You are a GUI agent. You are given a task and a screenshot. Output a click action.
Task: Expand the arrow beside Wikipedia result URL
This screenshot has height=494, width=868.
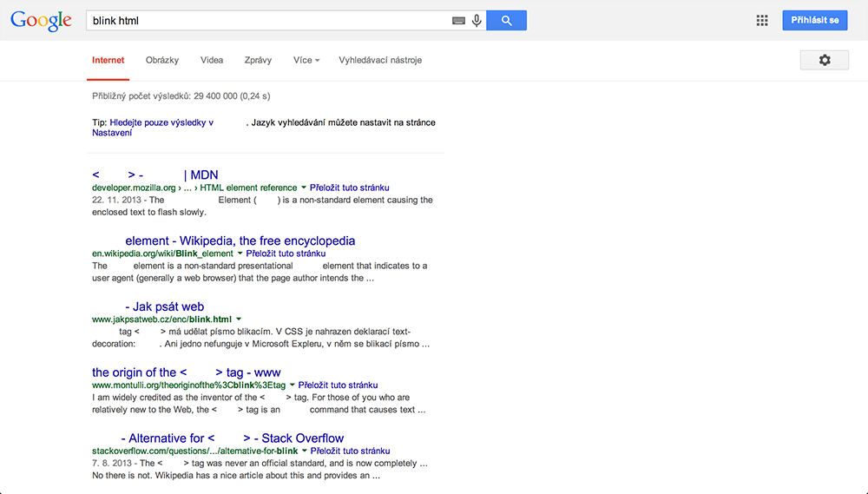pyautogui.click(x=240, y=254)
